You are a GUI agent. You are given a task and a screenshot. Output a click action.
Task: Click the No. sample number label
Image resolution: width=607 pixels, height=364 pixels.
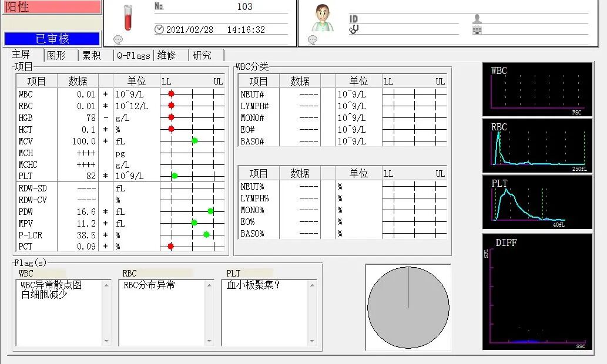point(159,6)
